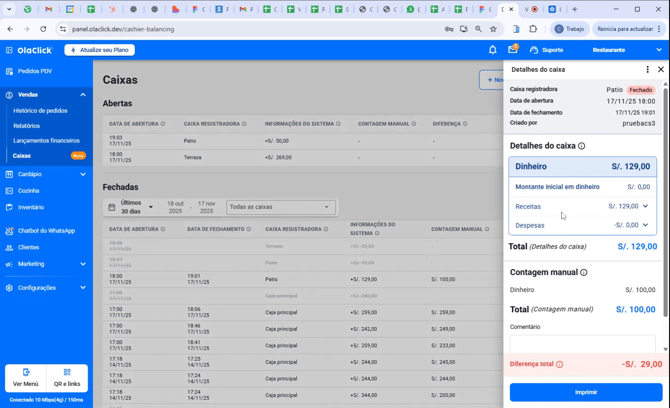Viewport: 670px width, 408px height.
Task: Click into the Comentário text field
Action: 582,344
